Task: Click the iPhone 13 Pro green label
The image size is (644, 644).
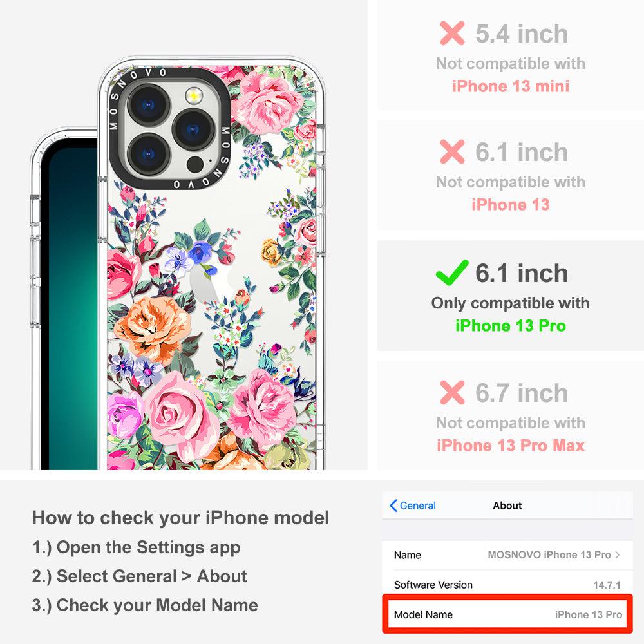Action: pos(511,326)
